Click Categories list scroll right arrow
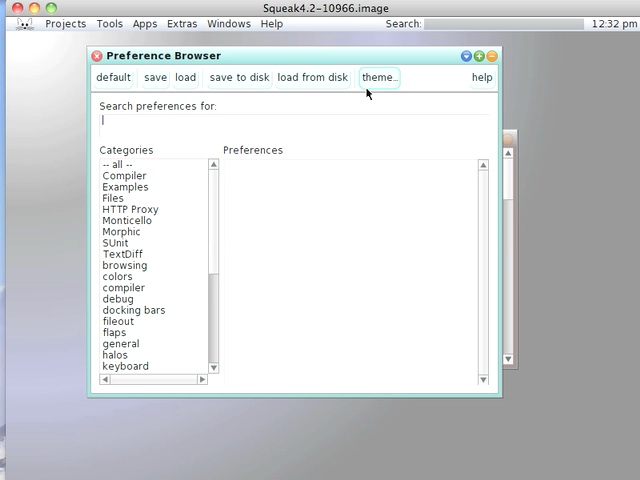Image resolution: width=640 pixels, height=480 pixels. [202, 379]
